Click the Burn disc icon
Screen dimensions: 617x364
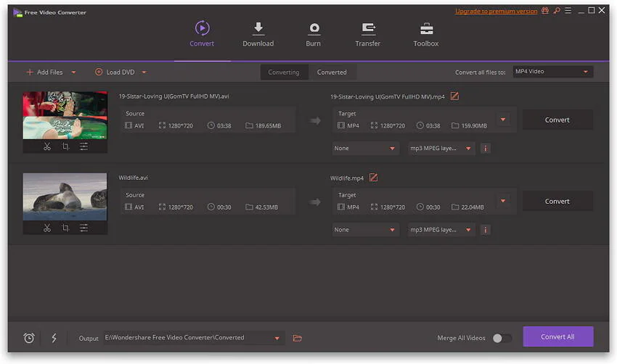(x=314, y=29)
